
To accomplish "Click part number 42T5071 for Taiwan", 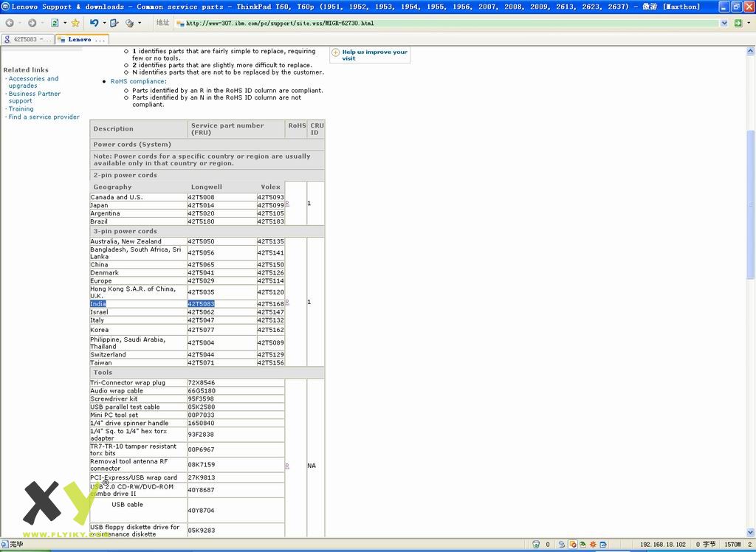I will pyautogui.click(x=201, y=363).
